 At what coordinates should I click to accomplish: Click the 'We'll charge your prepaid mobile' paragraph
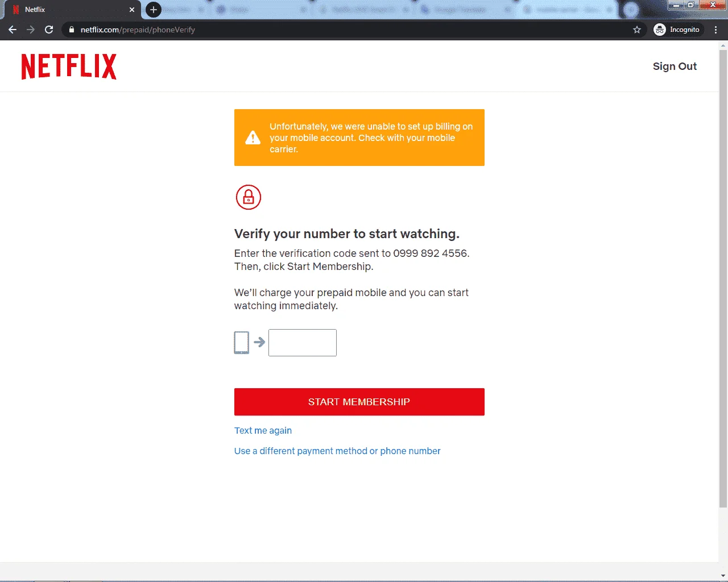coord(351,299)
